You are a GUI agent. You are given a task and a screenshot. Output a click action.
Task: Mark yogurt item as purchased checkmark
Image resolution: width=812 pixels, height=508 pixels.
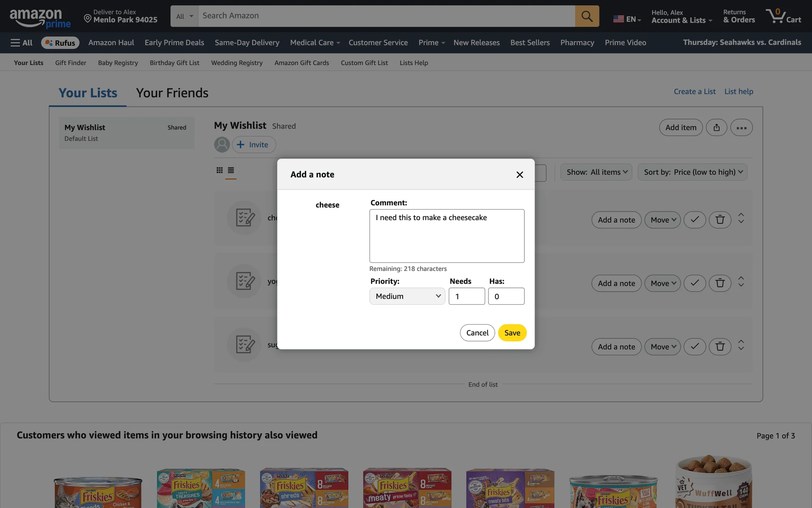pos(694,283)
